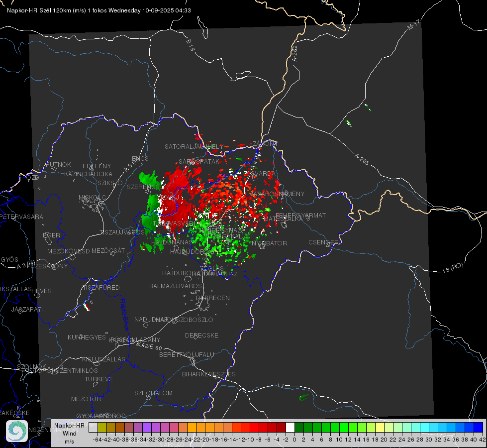Click the SÁTORALJAÚJHELY city label
Viewport: 487px width, 448px height.
194,146
